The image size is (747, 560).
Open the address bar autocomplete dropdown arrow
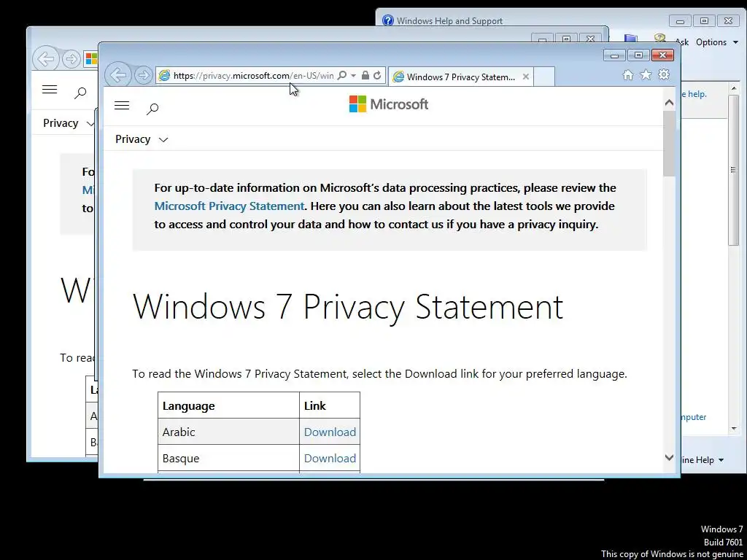[x=354, y=75]
